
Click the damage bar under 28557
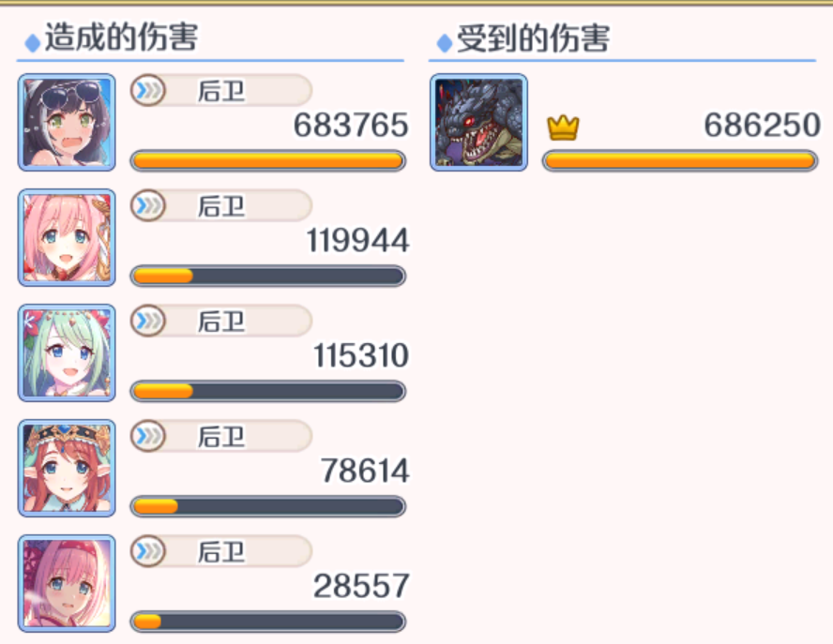point(268,622)
